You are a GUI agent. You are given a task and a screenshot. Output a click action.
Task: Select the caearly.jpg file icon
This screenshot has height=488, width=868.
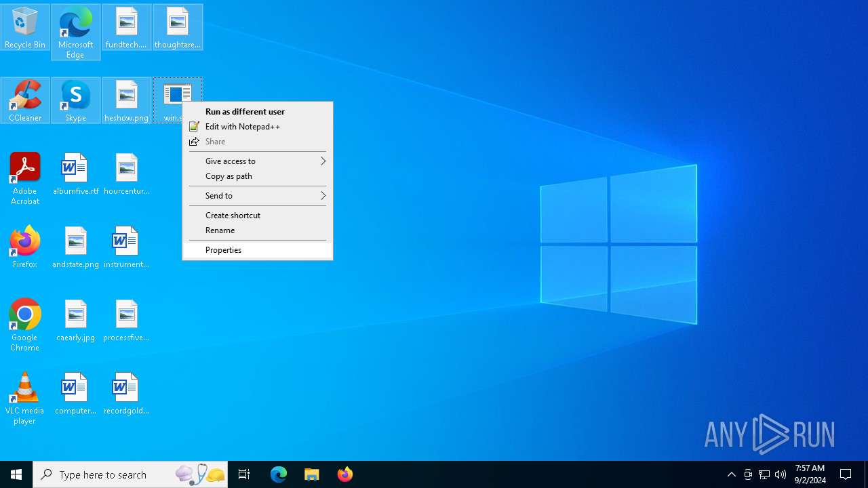click(75, 321)
